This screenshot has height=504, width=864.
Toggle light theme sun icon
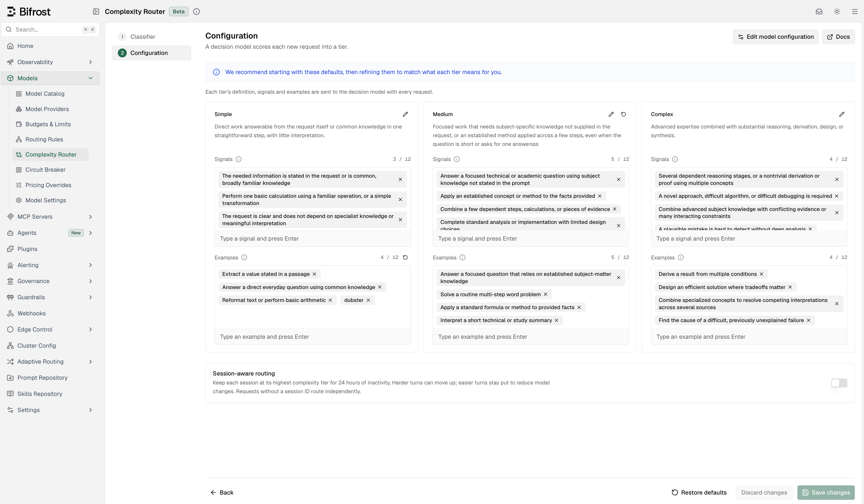[837, 12]
